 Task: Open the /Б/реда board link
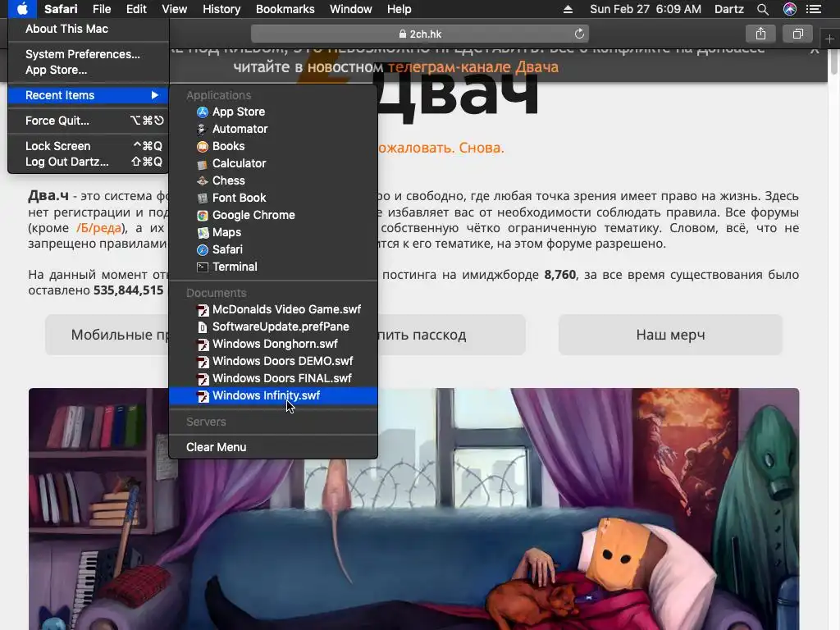click(98, 228)
